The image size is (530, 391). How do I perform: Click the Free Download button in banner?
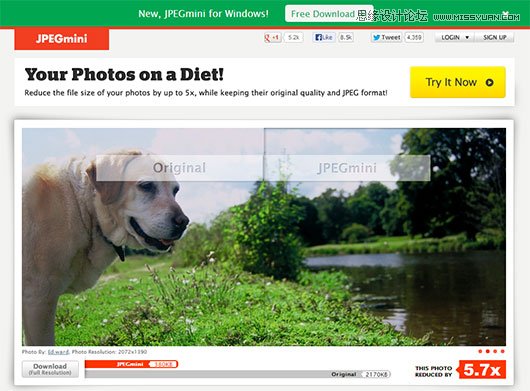(x=329, y=14)
